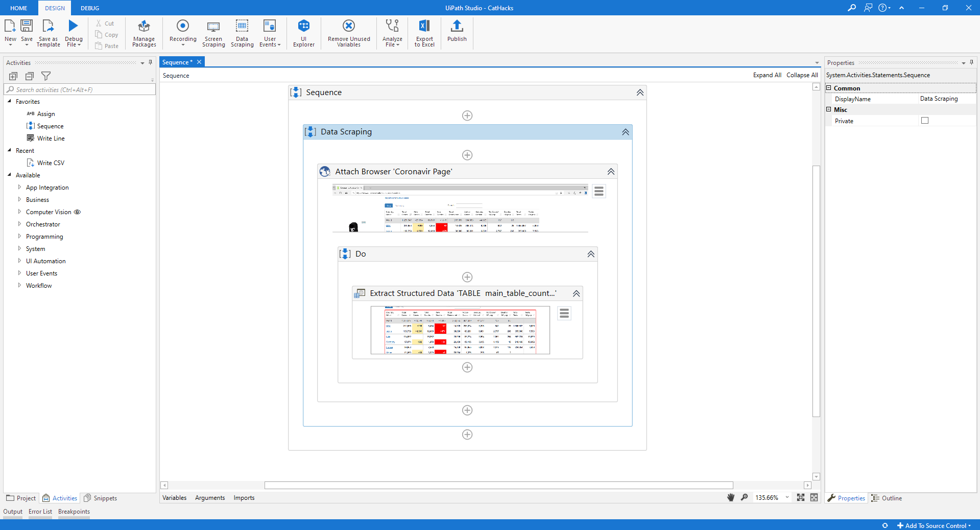Switch to the DEBUG ribbon tab
The width and height of the screenshot is (980, 530).
(90, 8)
